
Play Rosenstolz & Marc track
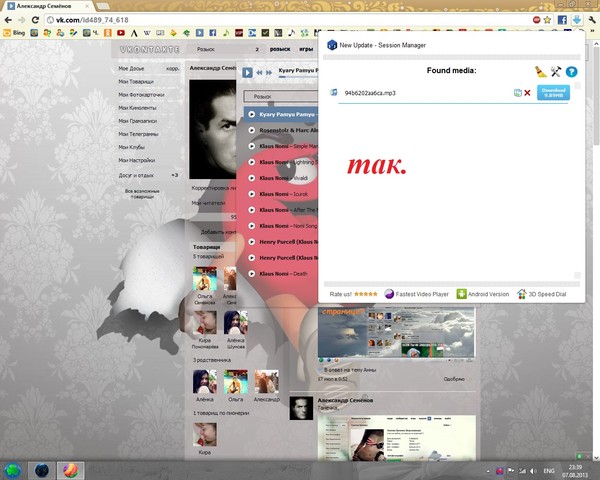tap(251, 130)
